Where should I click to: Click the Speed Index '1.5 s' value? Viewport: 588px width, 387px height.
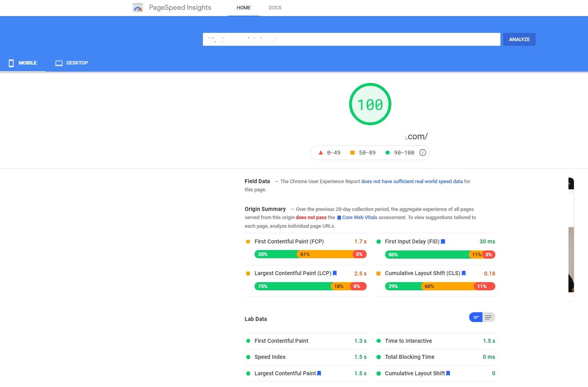[360, 357]
